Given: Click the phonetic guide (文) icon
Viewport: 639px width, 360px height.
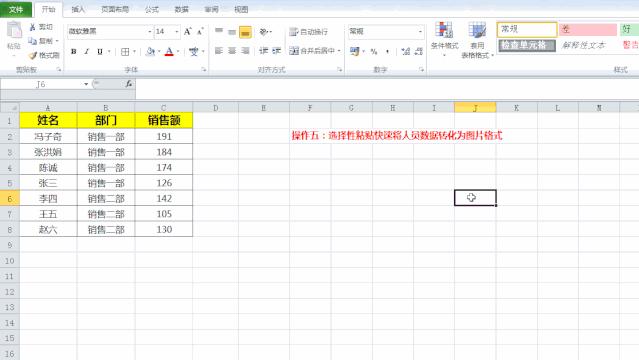Looking at the screenshot, I should click(x=194, y=51).
